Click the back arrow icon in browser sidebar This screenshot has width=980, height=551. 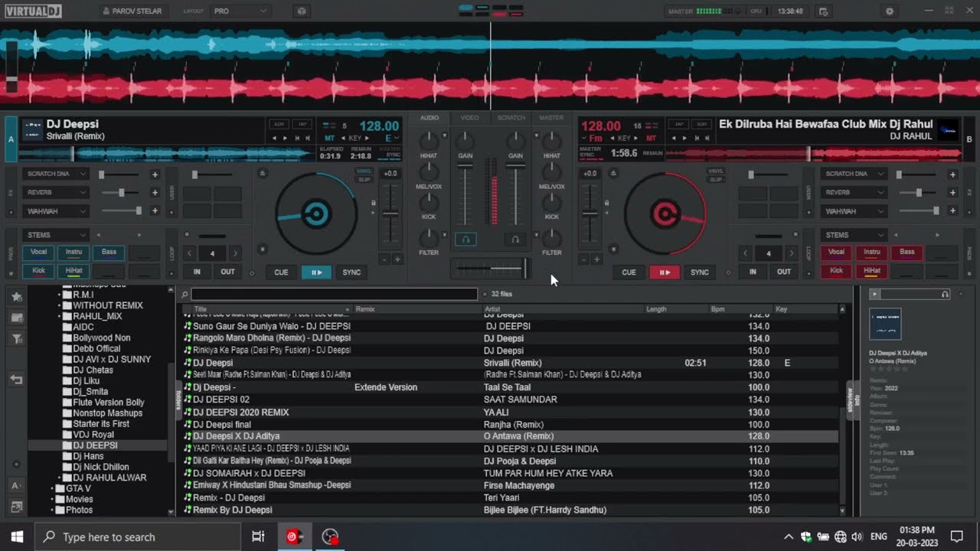(x=17, y=380)
